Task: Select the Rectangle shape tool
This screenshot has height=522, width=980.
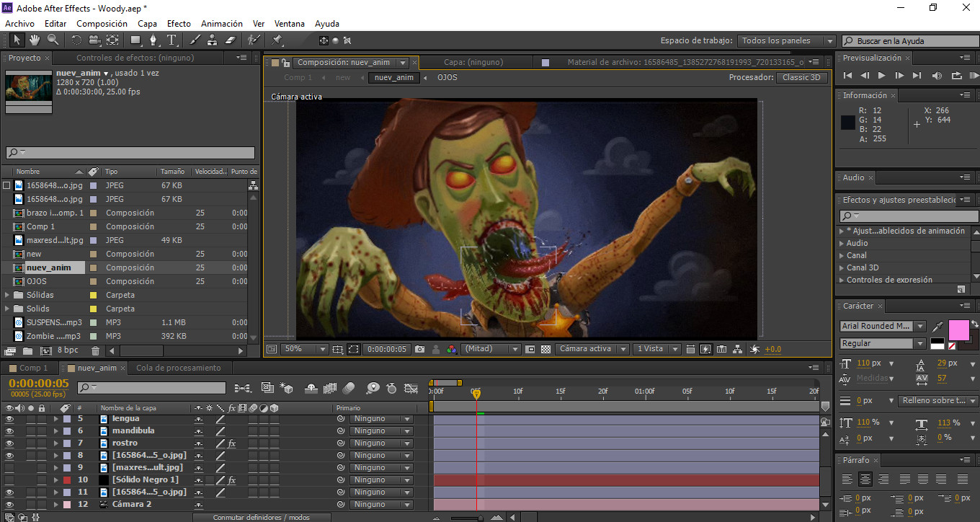Action: (x=135, y=40)
